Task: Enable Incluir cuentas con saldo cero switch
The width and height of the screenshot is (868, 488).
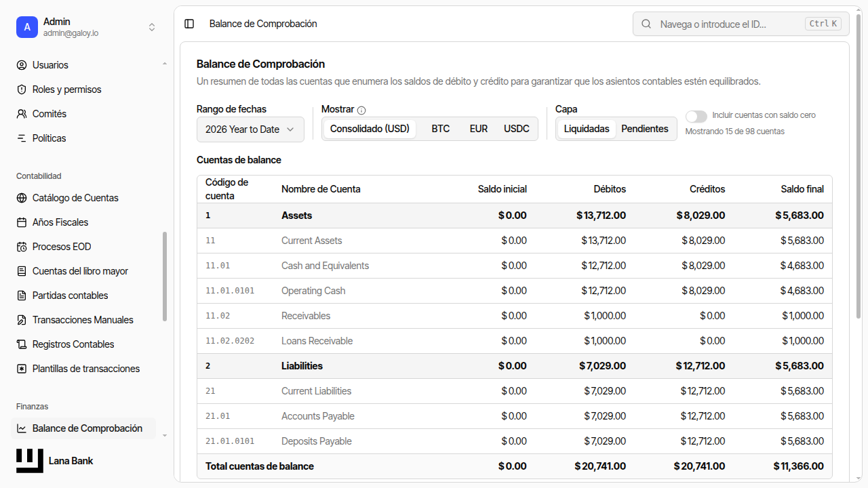Action: pos(696,116)
